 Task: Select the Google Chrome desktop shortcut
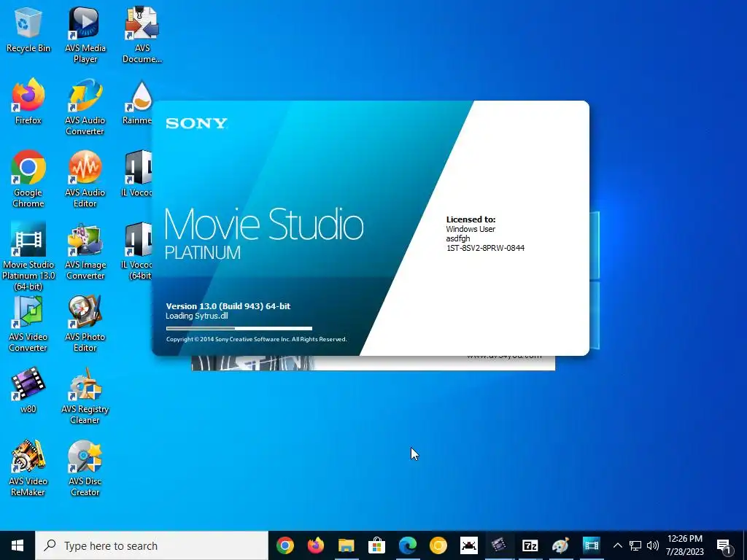click(28, 179)
